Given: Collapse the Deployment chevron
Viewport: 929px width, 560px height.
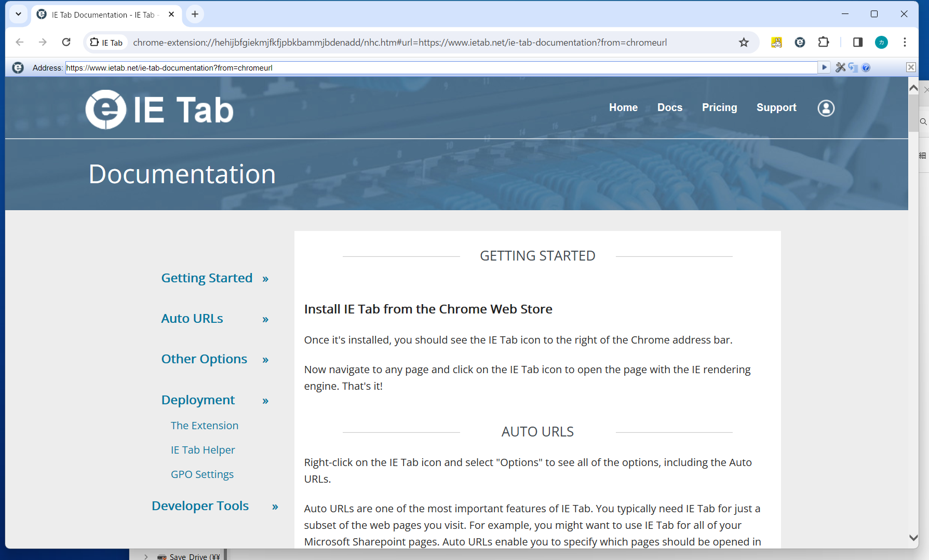Looking at the screenshot, I should [265, 401].
